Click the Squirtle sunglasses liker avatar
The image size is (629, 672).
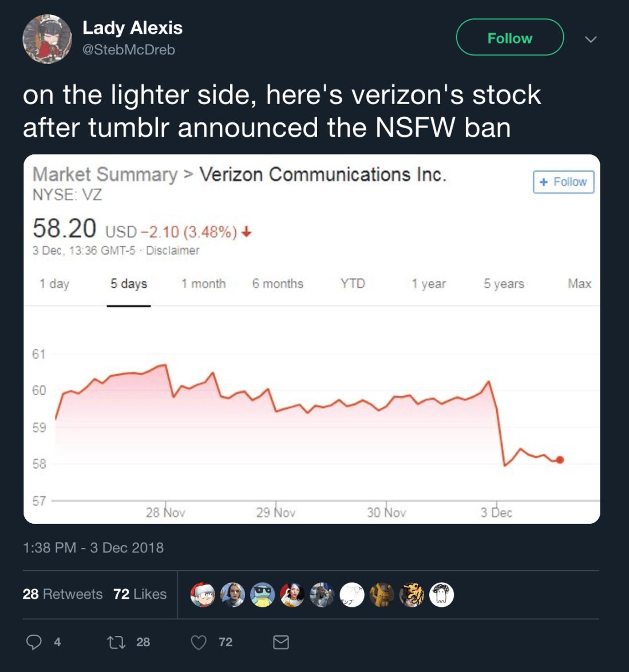(x=263, y=595)
